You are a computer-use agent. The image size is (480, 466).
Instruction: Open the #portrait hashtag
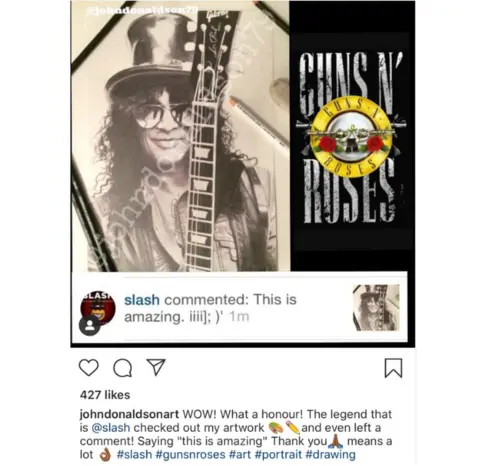[x=278, y=454]
